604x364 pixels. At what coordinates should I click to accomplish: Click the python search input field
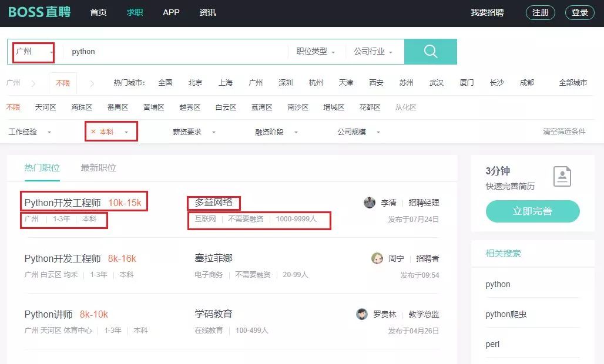click(x=175, y=52)
